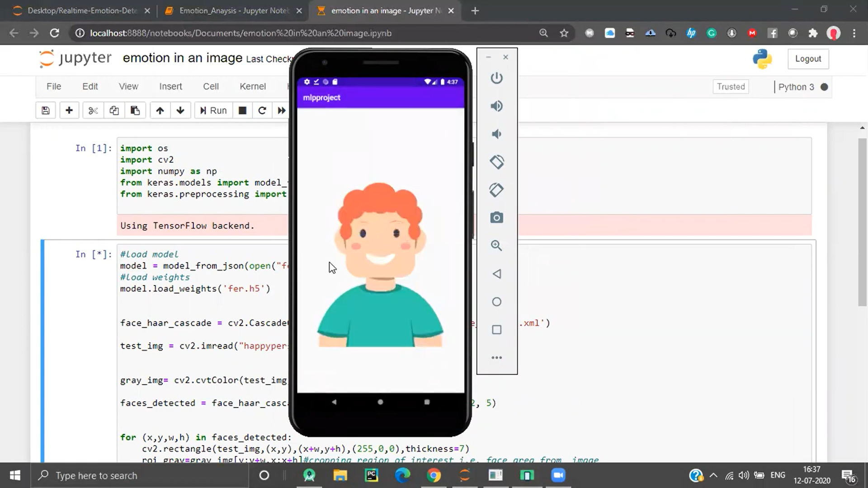Toggle the Trusted notebook indicator
This screenshot has width=868, height=488.
(731, 87)
